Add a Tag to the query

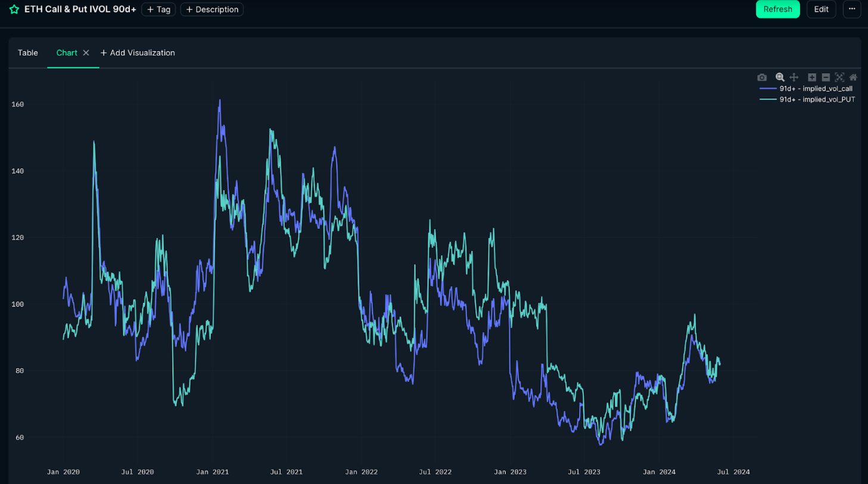[x=158, y=10]
